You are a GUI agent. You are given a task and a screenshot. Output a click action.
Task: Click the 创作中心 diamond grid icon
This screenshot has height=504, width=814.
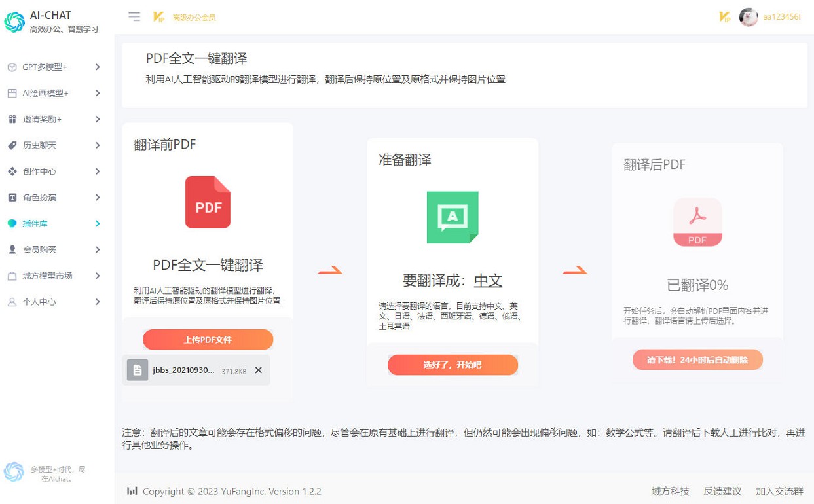pyautogui.click(x=12, y=171)
